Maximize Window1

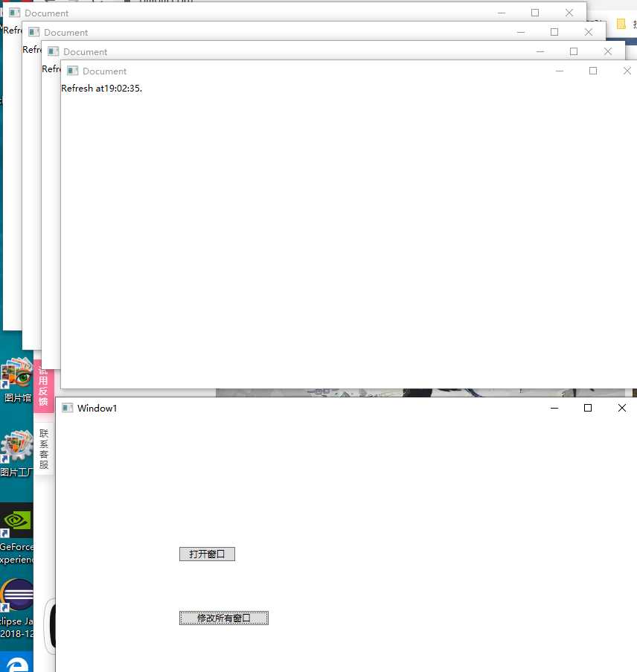[588, 408]
